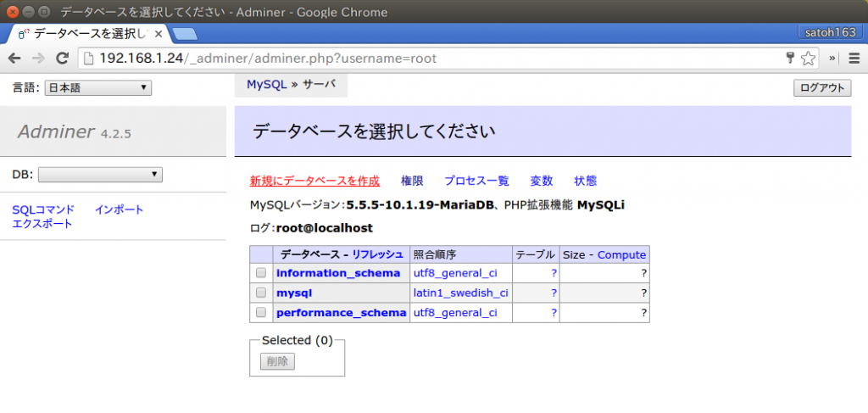Click the root@localhost login text

(x=325, y=228)
